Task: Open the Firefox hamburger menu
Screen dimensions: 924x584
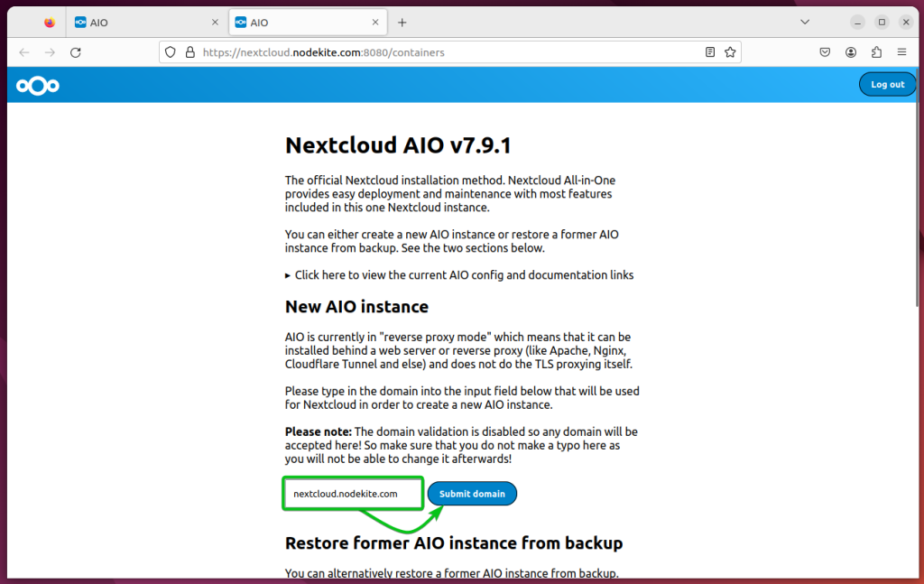Action: (x=901, y=51)
